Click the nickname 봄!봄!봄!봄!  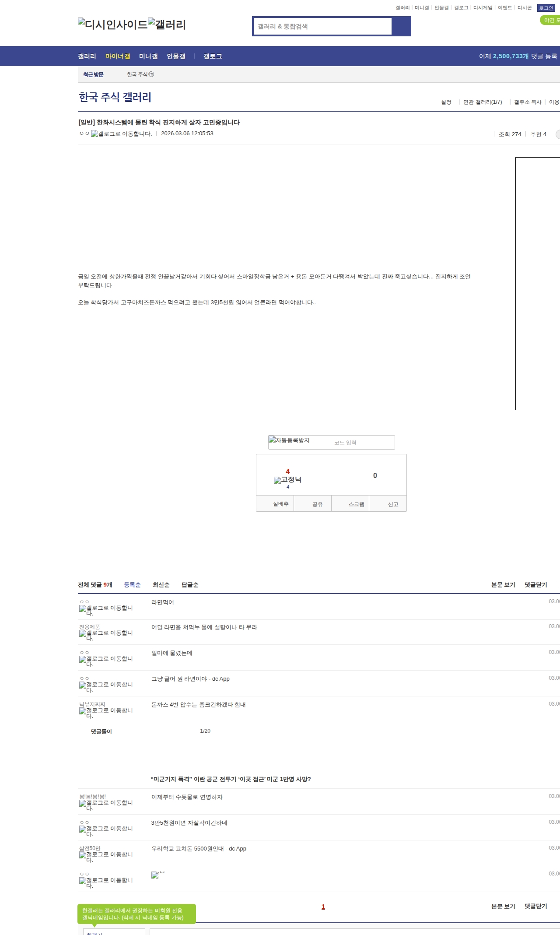92,797
